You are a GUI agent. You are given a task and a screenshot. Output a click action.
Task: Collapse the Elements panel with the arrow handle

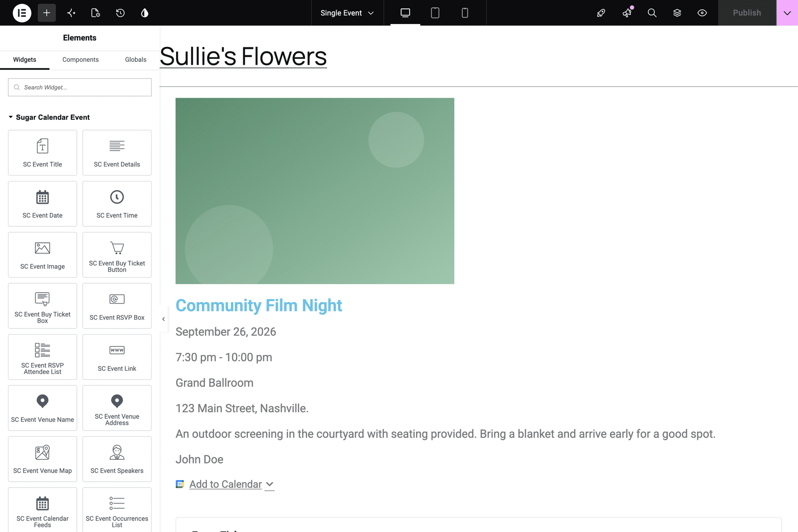pos(163,319)
